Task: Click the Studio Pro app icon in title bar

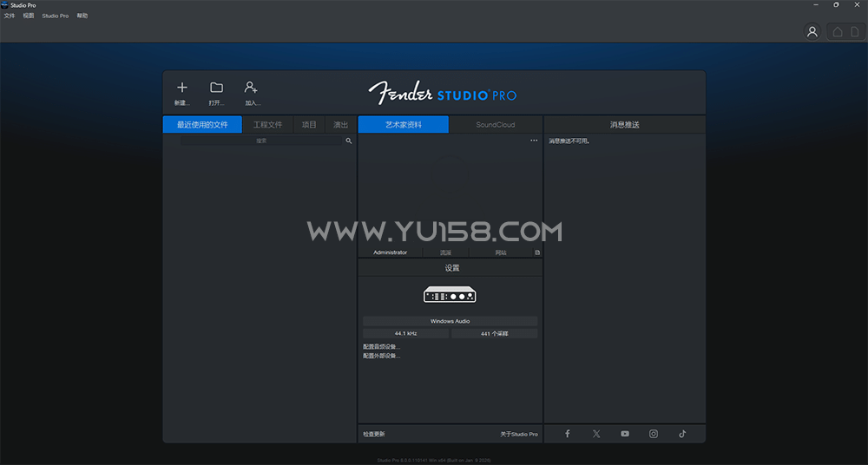Action: click(x=4, y=5)
